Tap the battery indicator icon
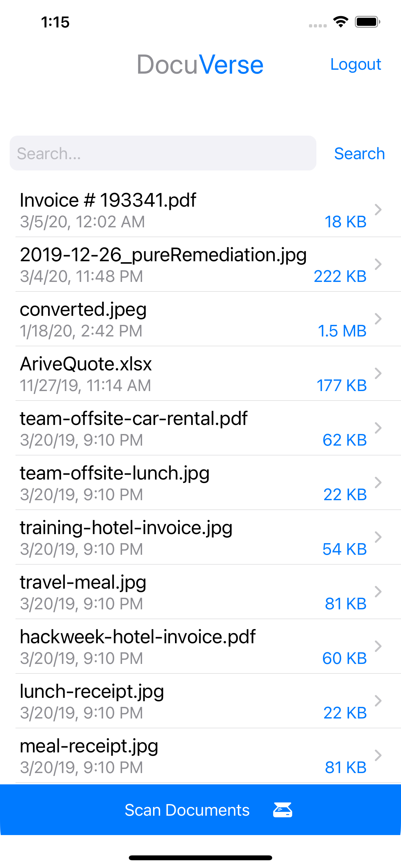 point(367,22)
